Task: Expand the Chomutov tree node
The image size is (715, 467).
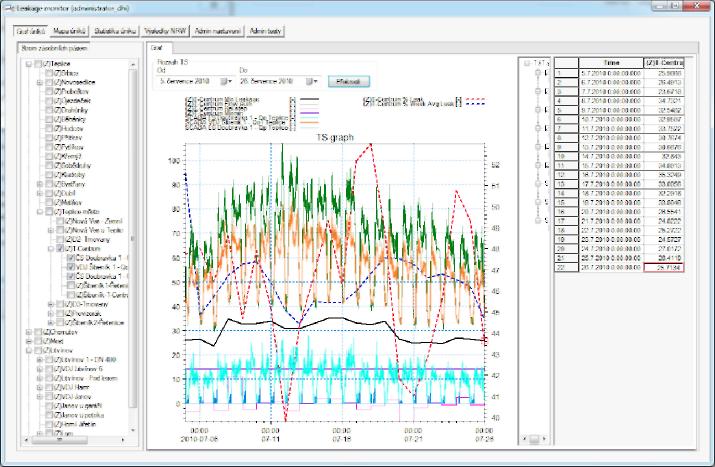Action: [x=29, y=332]
